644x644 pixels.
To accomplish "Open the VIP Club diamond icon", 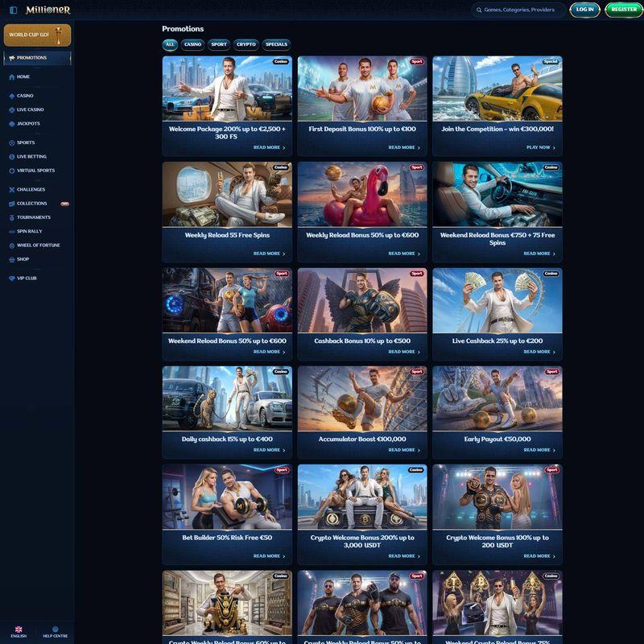I will (x=12, y=278).
